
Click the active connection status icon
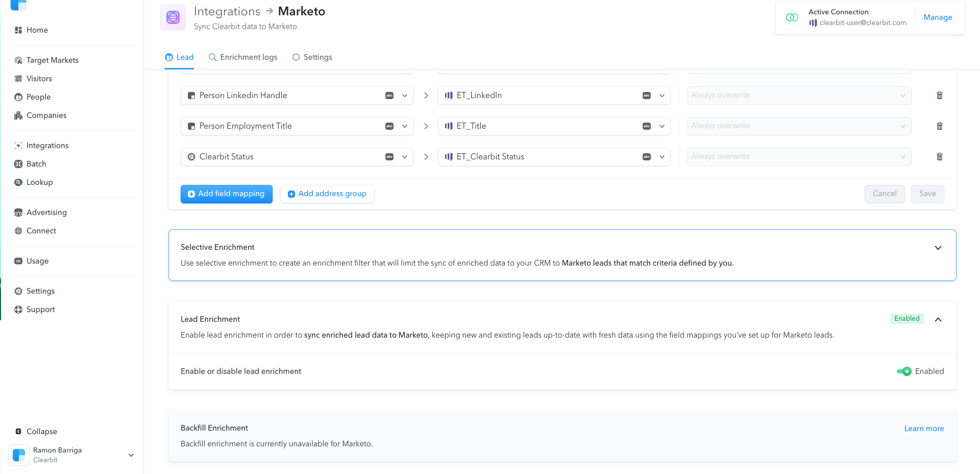point(792,17)
